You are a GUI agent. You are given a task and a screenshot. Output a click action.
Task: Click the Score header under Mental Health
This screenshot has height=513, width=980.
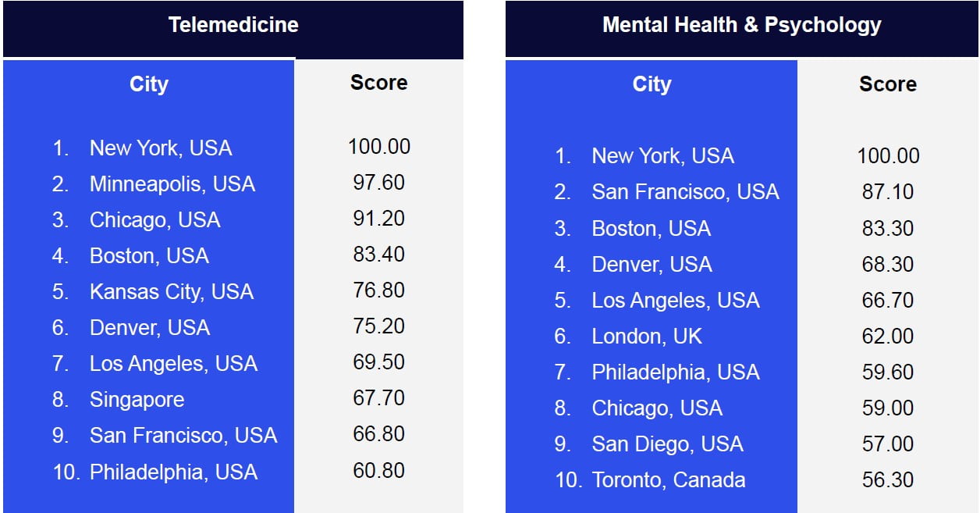(887, 84)
